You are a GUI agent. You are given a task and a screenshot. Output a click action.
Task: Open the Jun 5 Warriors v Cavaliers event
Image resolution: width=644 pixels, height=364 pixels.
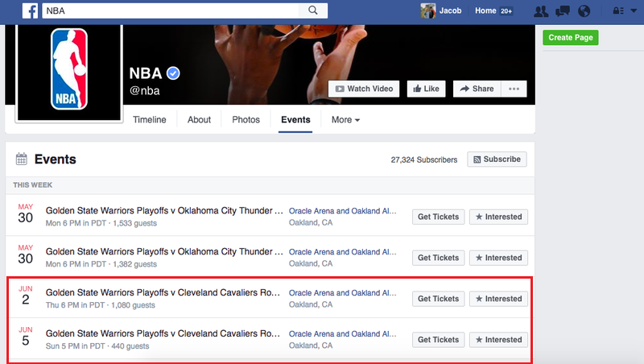coord(163,333)
